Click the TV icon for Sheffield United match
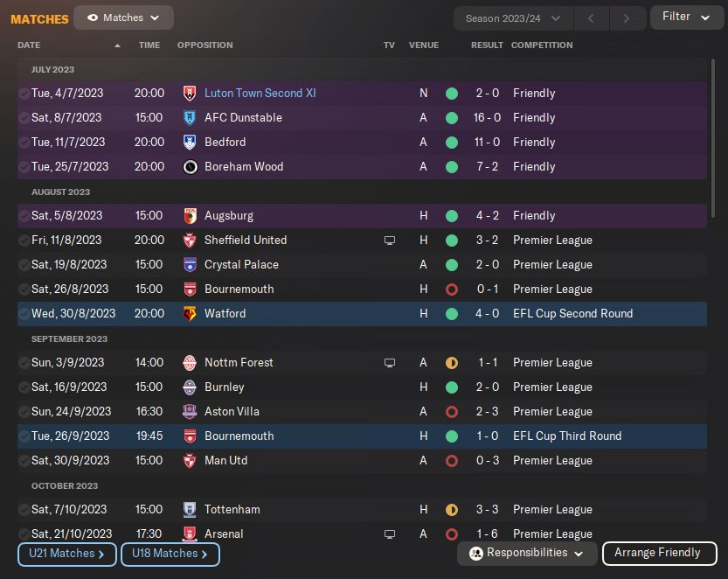728x579 pixels. pos(390,240)
